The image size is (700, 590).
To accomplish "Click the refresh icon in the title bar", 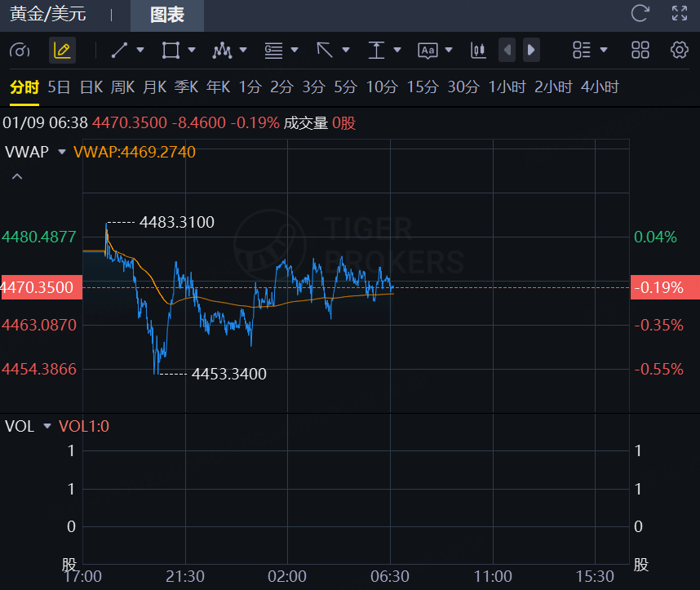I will pyautogui.click(x=640, y=13).
